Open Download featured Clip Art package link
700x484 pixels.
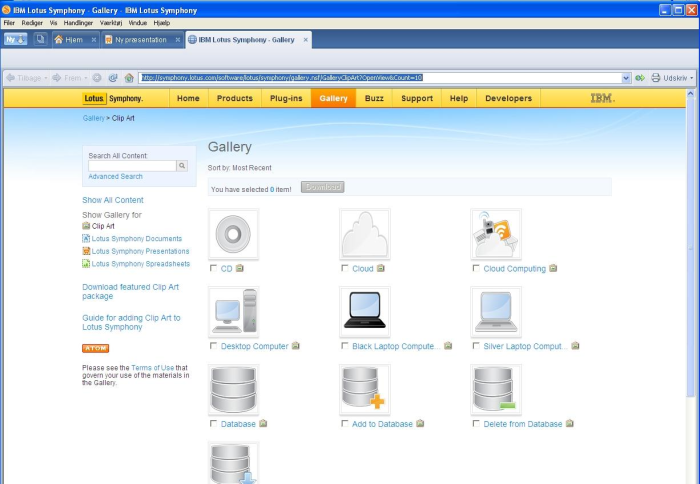tap(130, 292)
